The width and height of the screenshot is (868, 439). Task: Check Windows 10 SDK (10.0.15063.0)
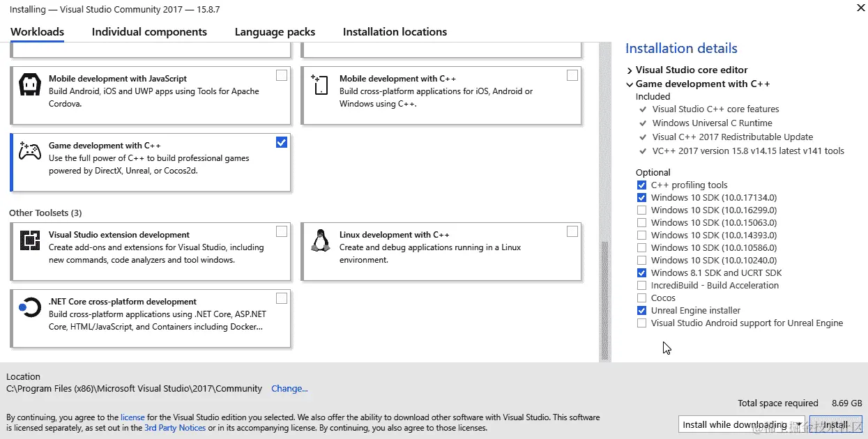point(641,223)
